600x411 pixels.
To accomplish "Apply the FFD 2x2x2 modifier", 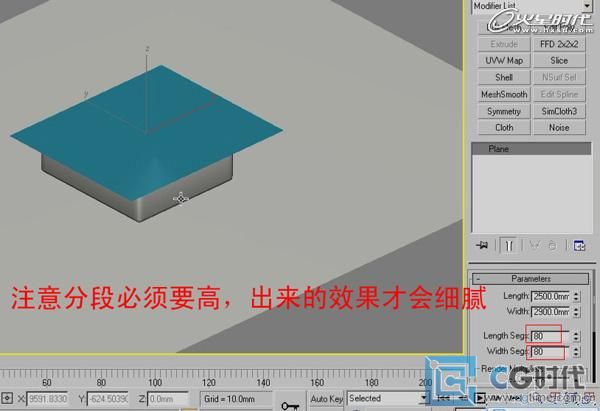I will point(559,44).
